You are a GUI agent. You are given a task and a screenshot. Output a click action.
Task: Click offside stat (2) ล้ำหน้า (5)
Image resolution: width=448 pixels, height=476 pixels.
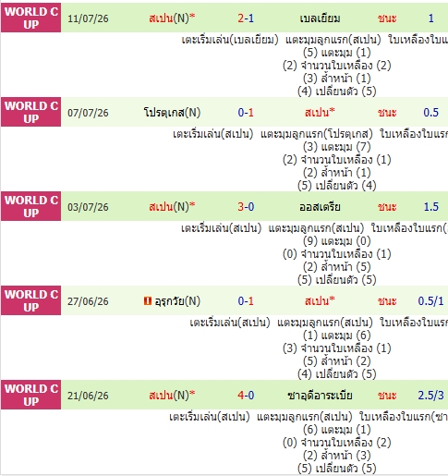tap(337, 267)
